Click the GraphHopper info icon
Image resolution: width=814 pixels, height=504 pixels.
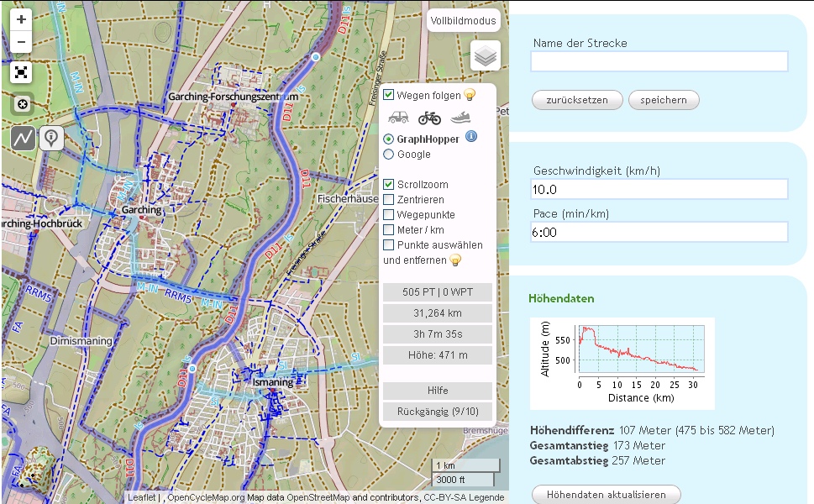471,137
